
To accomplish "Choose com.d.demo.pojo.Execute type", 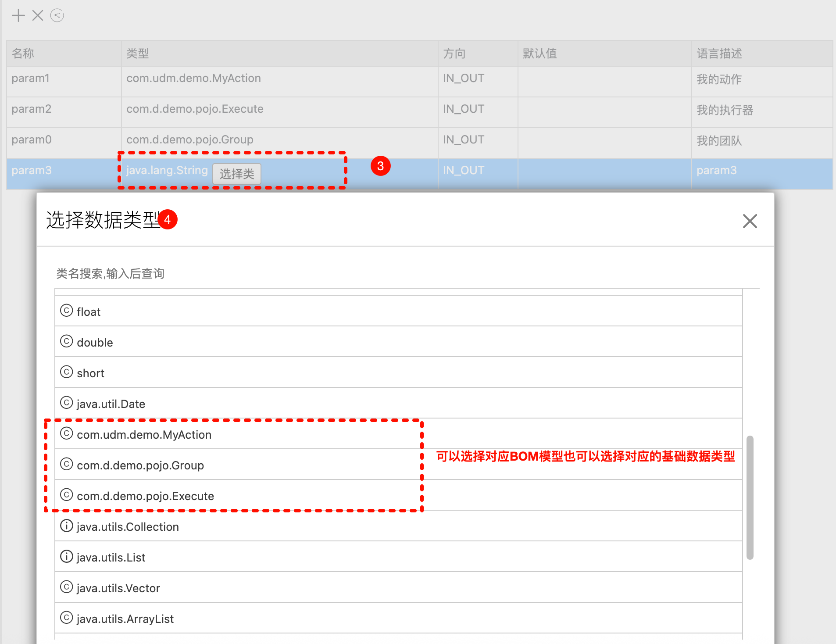I will coord(145,496).
